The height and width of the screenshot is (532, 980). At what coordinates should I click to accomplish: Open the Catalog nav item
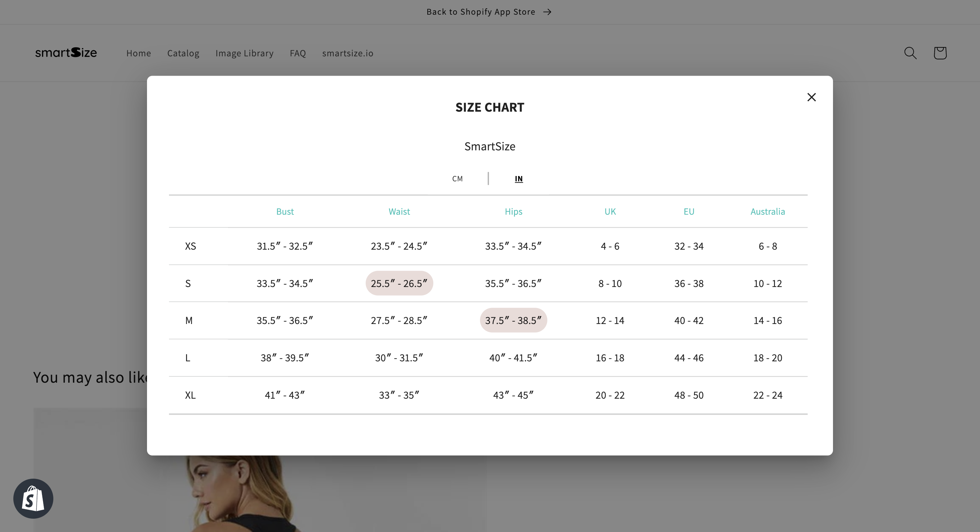[183, 53]
